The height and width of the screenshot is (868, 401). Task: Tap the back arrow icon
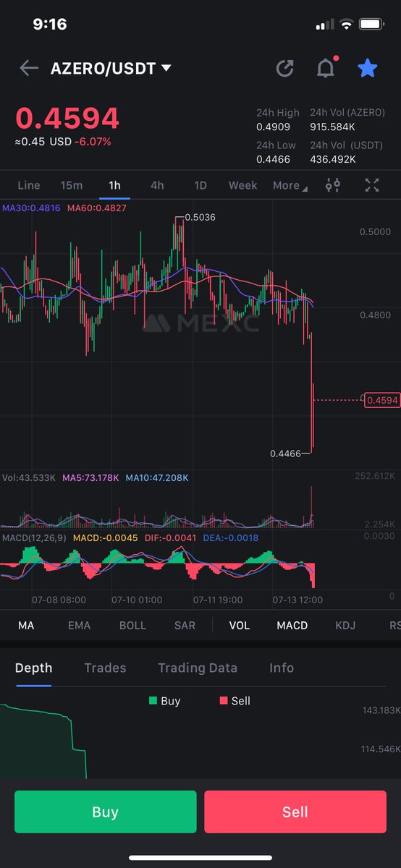(29, 69)
